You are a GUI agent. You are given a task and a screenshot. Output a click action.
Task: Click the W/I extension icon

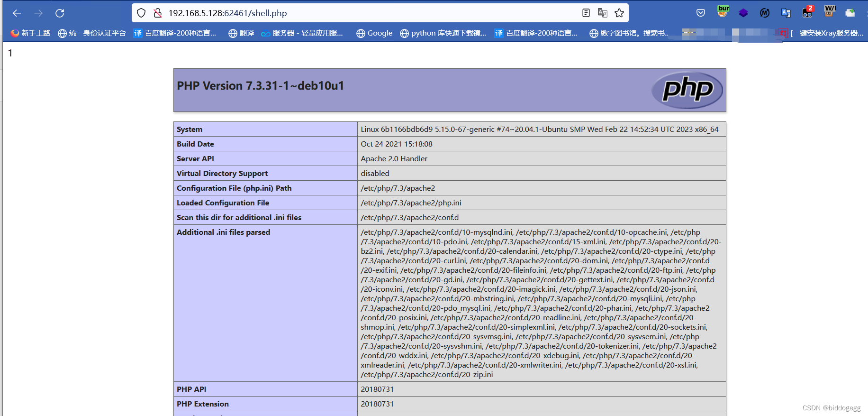[x=830, y=11]
